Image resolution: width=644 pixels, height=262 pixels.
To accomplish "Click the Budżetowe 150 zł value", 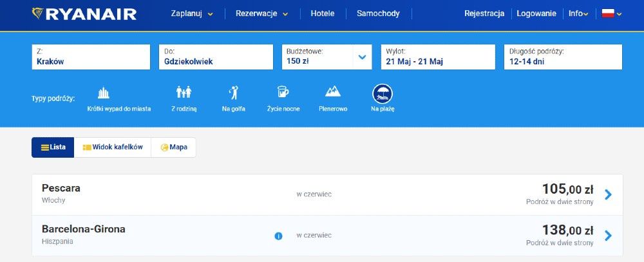I will click(298, 62).
